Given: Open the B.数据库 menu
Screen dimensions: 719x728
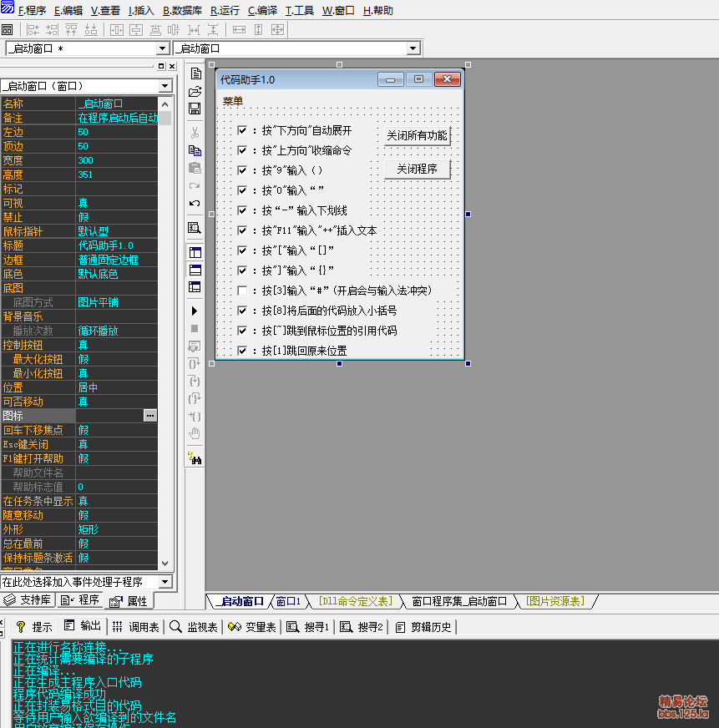Looking at the screenshot, I should [182, 11].
